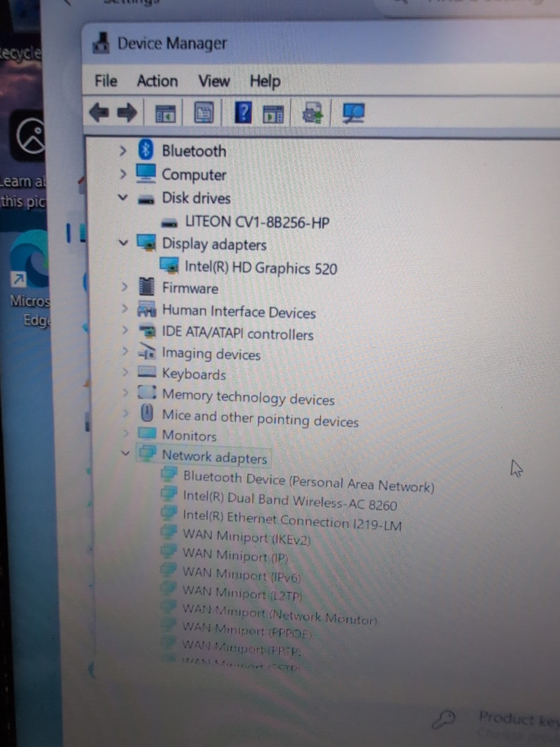Expand the IDE ATA/ATAPI controllers category

pos(125,330)
